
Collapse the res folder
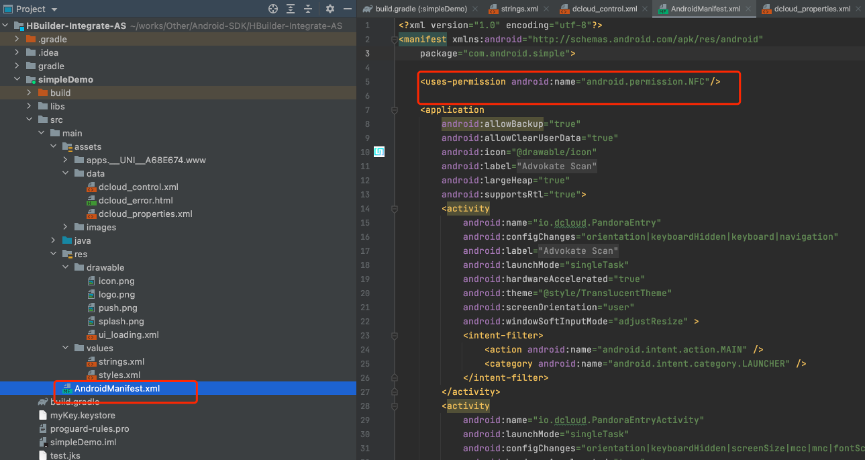54,254
